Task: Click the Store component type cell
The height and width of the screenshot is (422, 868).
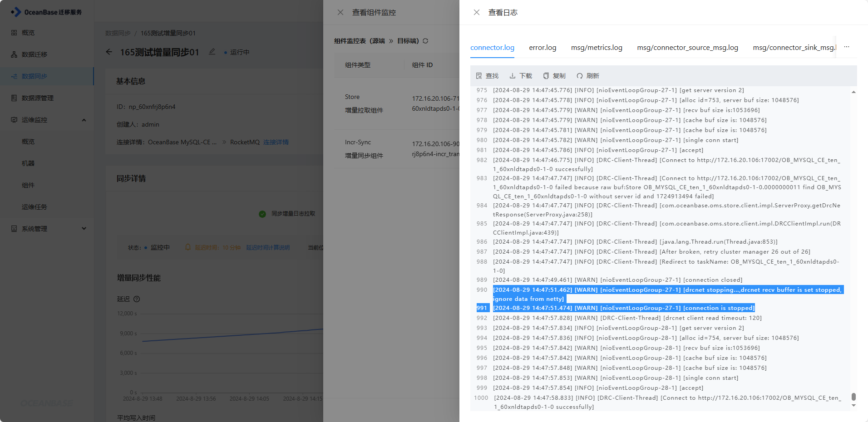Action: coord(364,103)
